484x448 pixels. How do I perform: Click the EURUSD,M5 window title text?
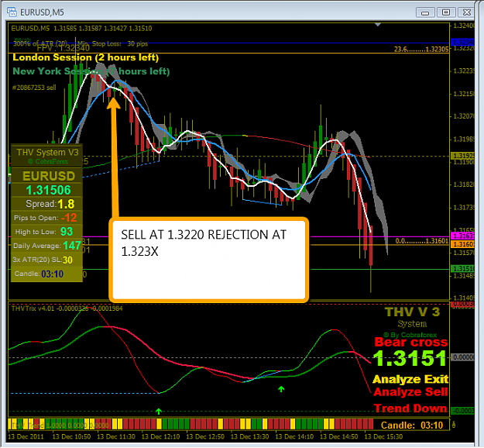tap(42, 12)
